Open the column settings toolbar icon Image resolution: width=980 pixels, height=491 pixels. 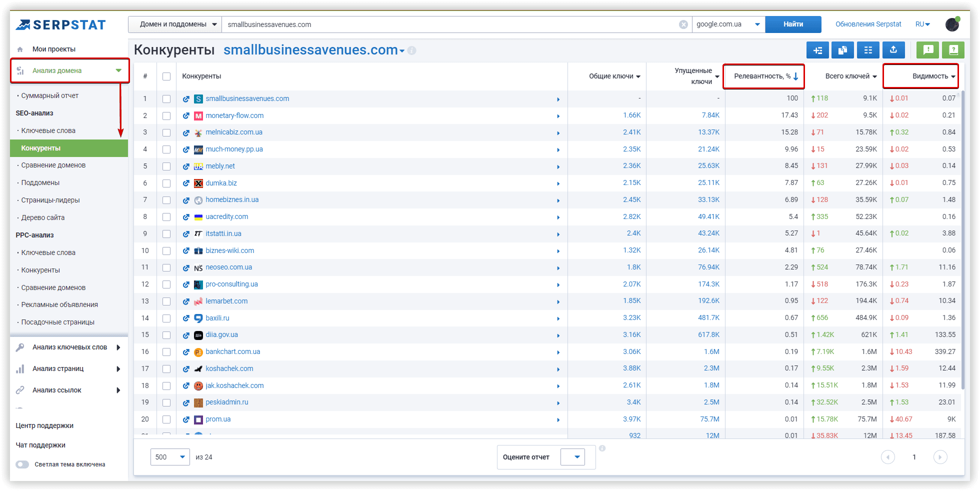[x=868, y=50]
